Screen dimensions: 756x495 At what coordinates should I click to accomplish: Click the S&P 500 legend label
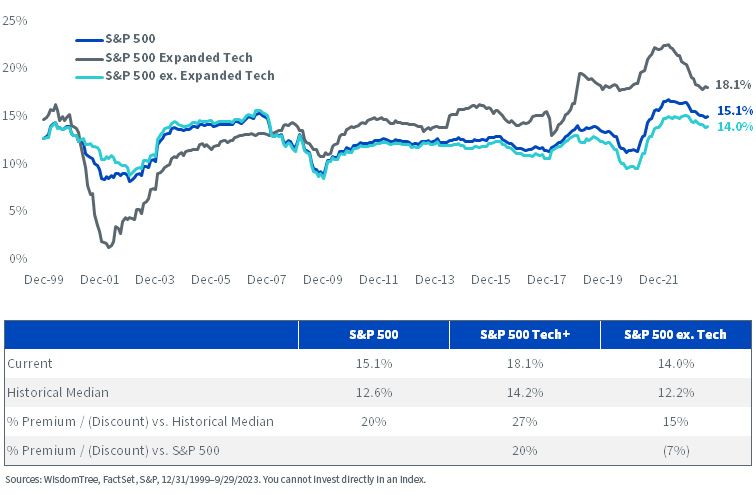tap(130, 39)
